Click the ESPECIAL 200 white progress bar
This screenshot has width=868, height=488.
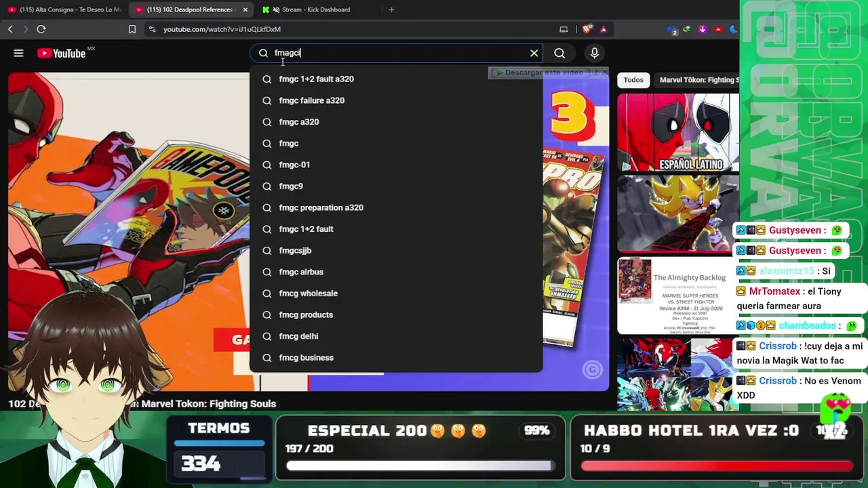click(420, 466)
